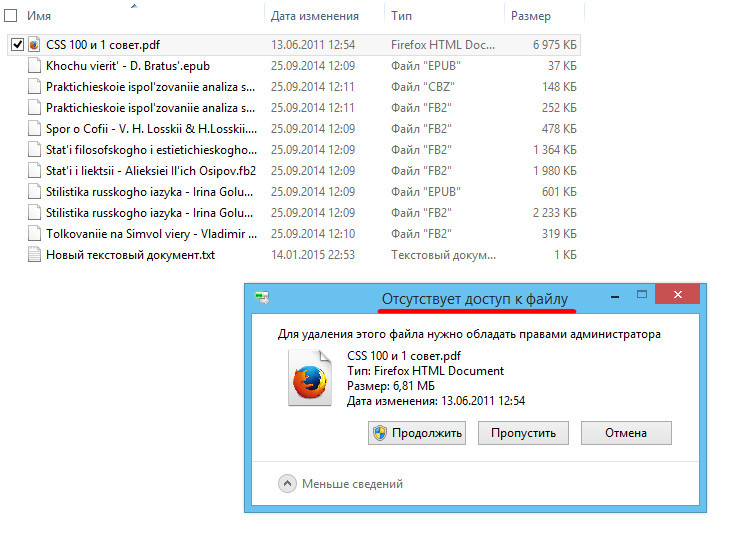Maximize the file access dialog
Image resolution: width=756 pixels, height=553 pixels.
(642, 295)
